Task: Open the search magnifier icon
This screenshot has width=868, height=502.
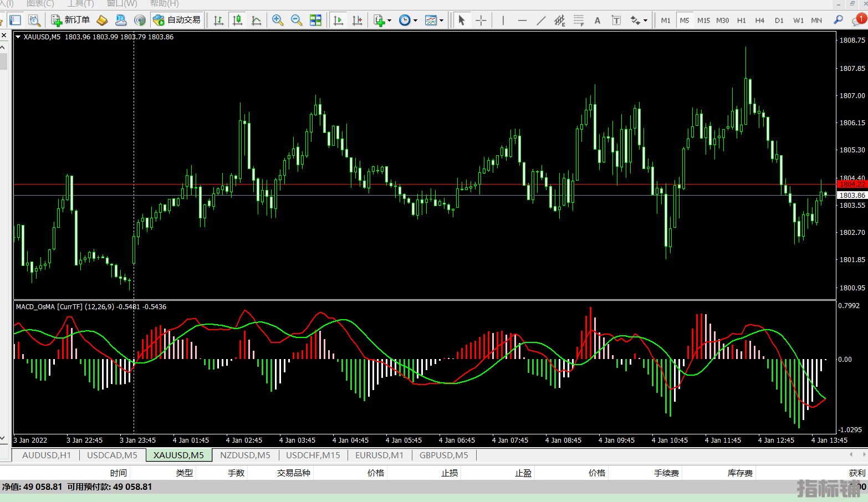Action: pos(838,21)
